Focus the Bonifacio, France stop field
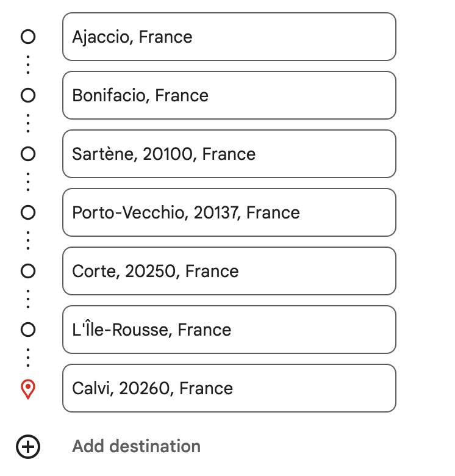This screenshot has width=455, height=476. (x=229, y=95)
